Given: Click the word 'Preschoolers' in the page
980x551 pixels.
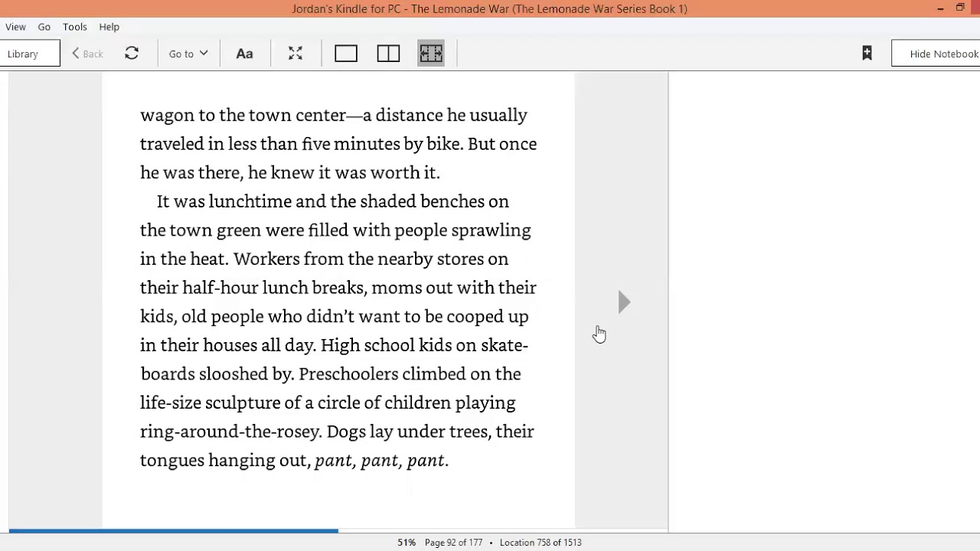Looking at the screenshot, I should tap(348, 374).
